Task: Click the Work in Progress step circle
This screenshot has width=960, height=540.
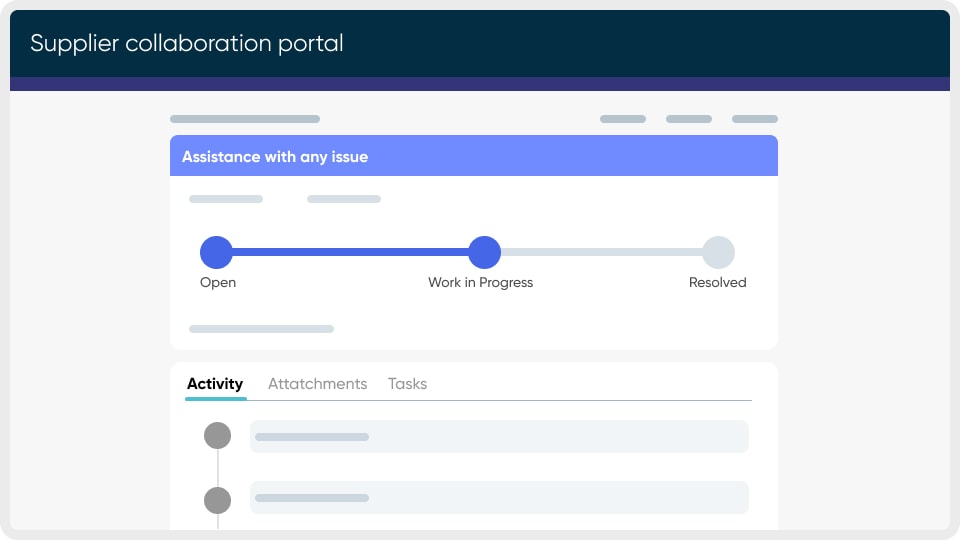Action: coord(484,252)
